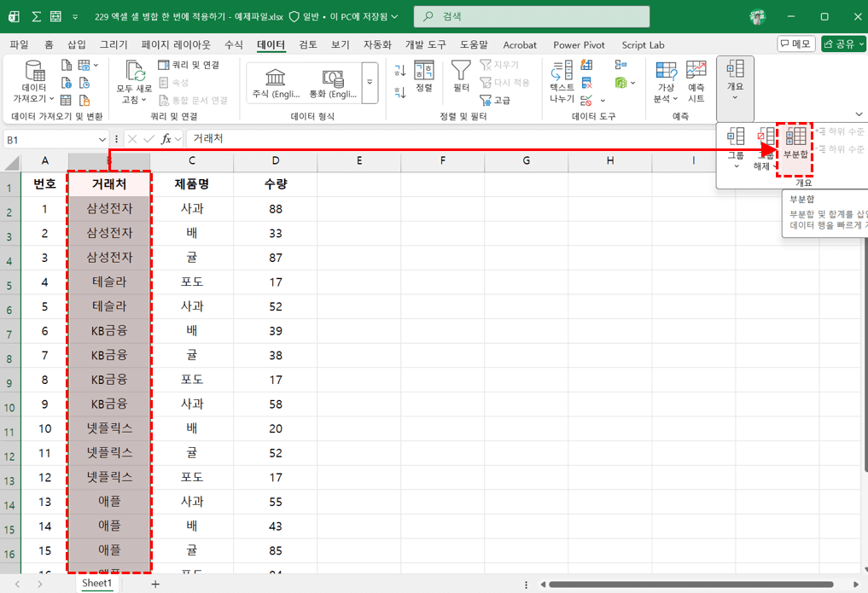Click the 고급 (Advanced) filter icon
The height and width of the screenshot is (593, 868).
pos(495,100)
